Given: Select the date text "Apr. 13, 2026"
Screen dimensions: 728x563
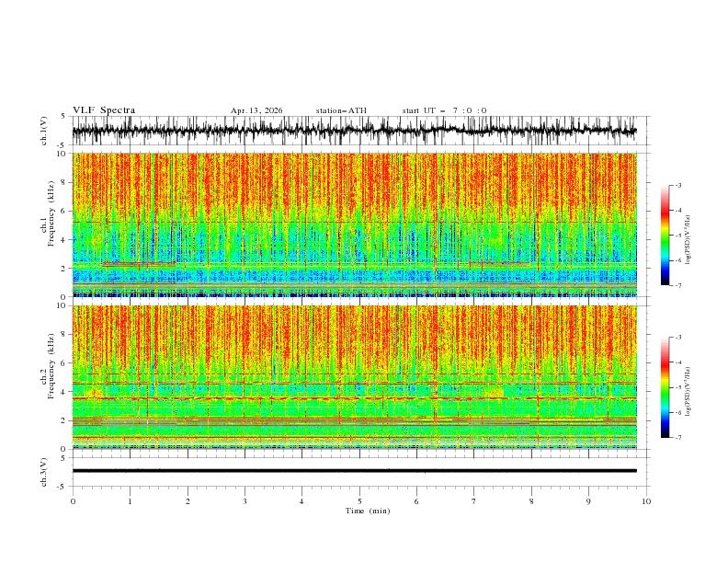Looking at the screenshot, I should (x=256, y=110).
